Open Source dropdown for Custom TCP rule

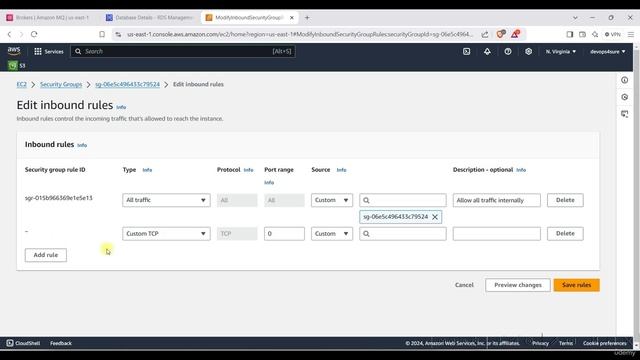point(332,233)
